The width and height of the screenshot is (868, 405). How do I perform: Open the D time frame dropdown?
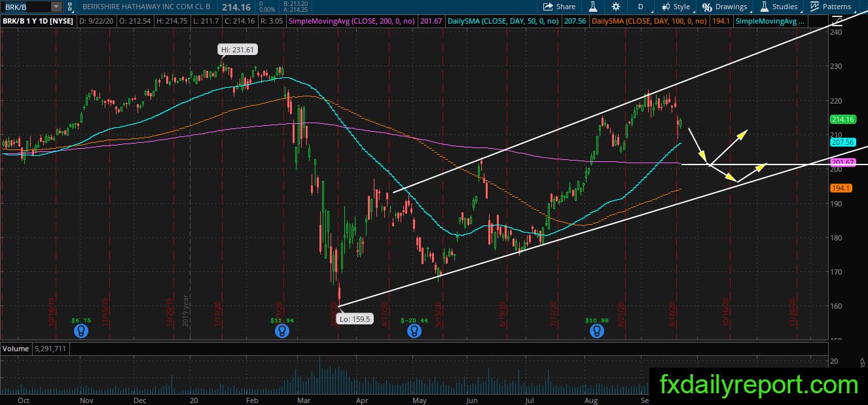coord(641,7)
